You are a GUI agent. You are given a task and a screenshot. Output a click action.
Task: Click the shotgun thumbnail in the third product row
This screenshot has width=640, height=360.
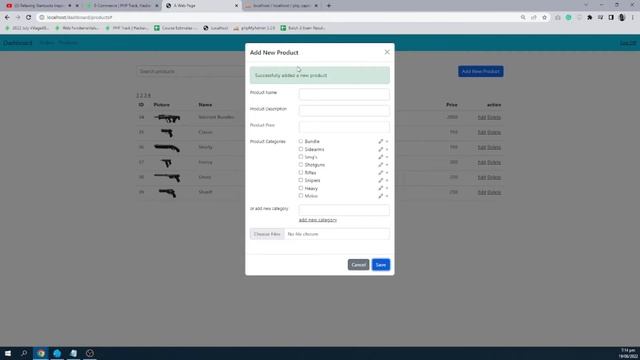tap(167, 147)
